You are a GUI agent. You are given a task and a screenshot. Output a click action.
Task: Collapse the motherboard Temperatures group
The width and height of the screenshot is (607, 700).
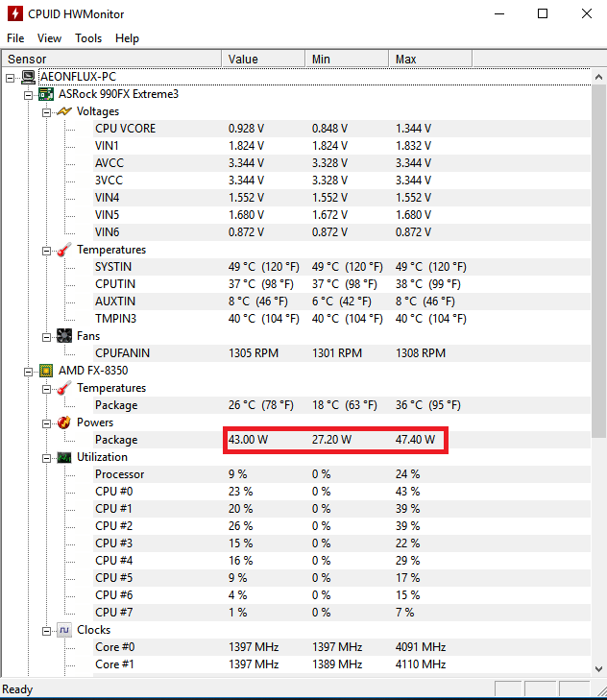click(x=46, y=251)
